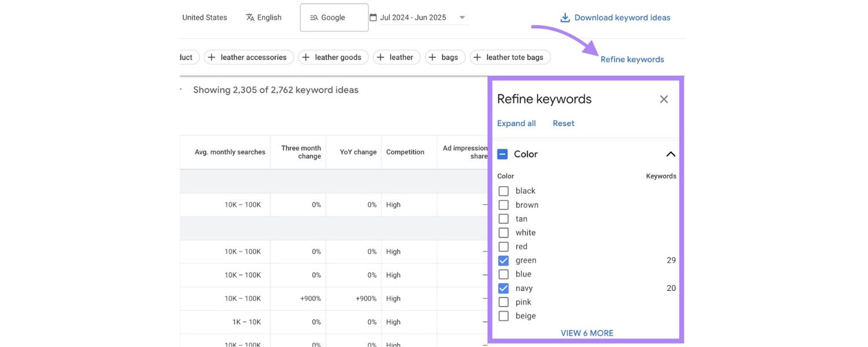
Task: Sort by Avg. monthly searches column header
Action: pyautogui.click(x=230, y=152)
